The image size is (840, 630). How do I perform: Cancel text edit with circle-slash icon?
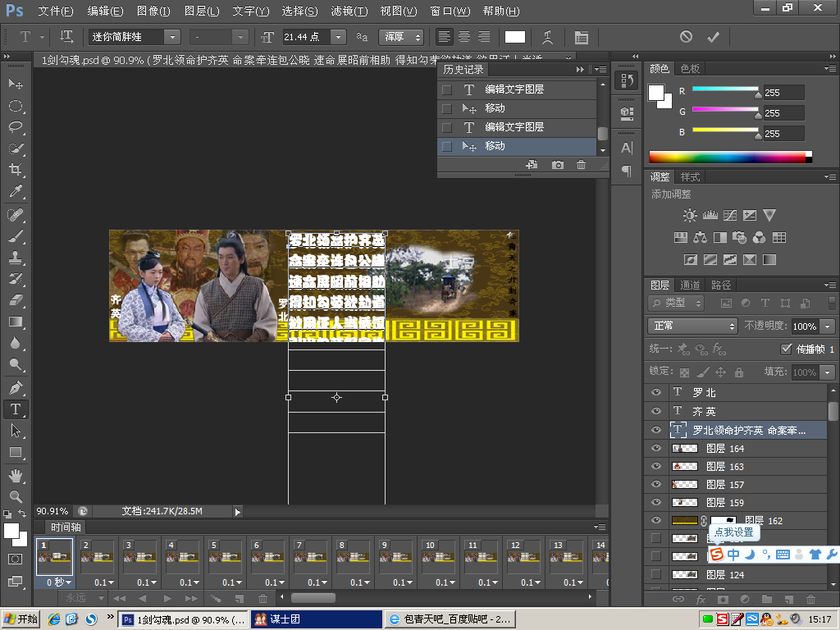[x=686, y=37]
